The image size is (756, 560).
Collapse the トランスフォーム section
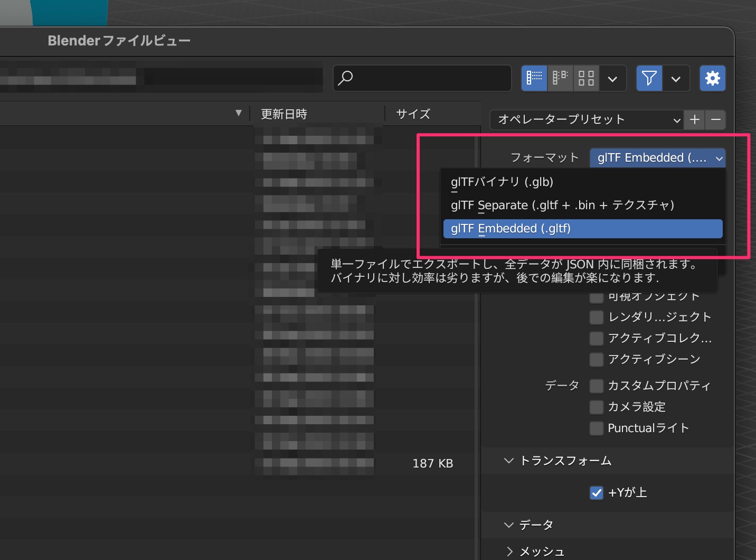coord(508,460)
